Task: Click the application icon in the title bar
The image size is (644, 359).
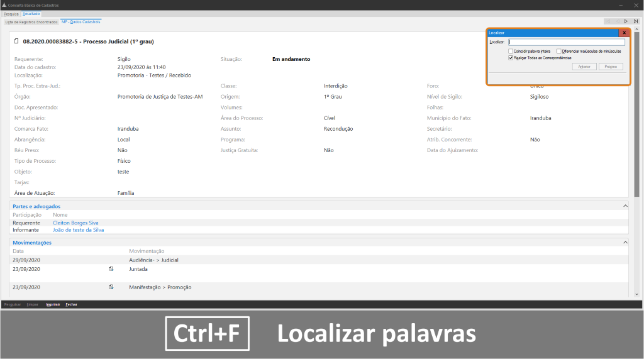Action: [4, 5]
